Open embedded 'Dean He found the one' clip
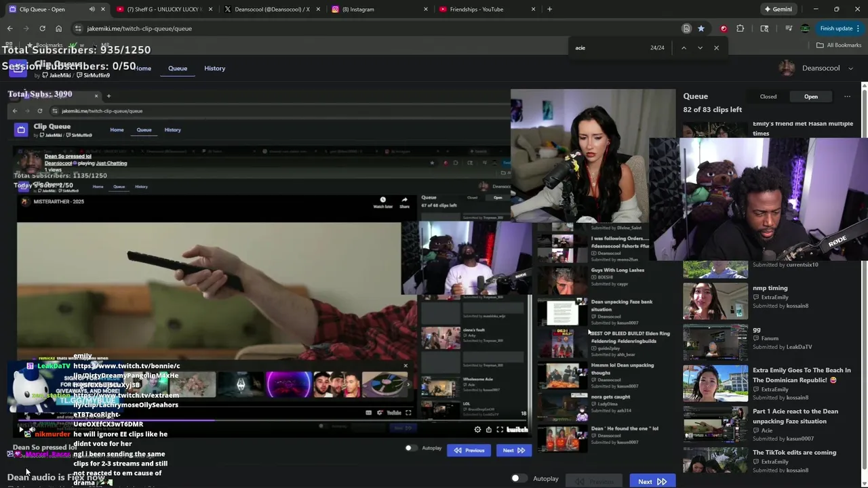This screenshot has height=488, width=868. point(624,428)
